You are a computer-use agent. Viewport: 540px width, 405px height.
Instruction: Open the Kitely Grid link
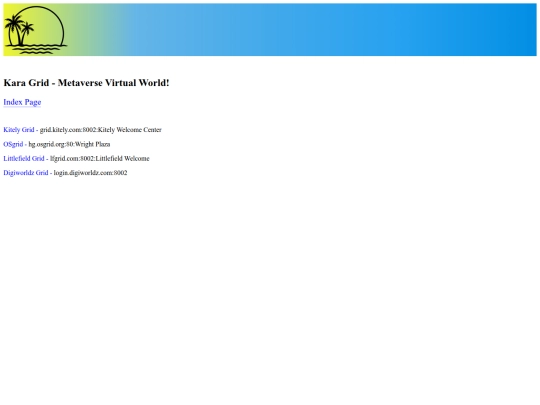[x=19, y=130]
